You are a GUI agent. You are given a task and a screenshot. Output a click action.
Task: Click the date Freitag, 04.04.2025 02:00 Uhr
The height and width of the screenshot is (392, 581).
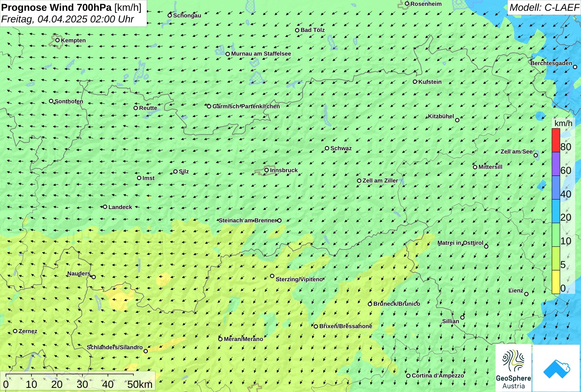pyautogui.click(x=68, y=19)
